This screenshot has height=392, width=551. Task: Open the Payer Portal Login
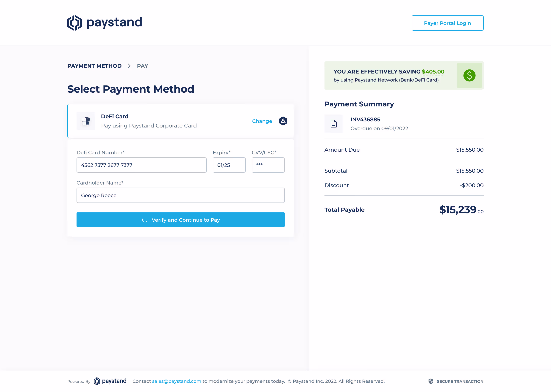click(447, 23)
